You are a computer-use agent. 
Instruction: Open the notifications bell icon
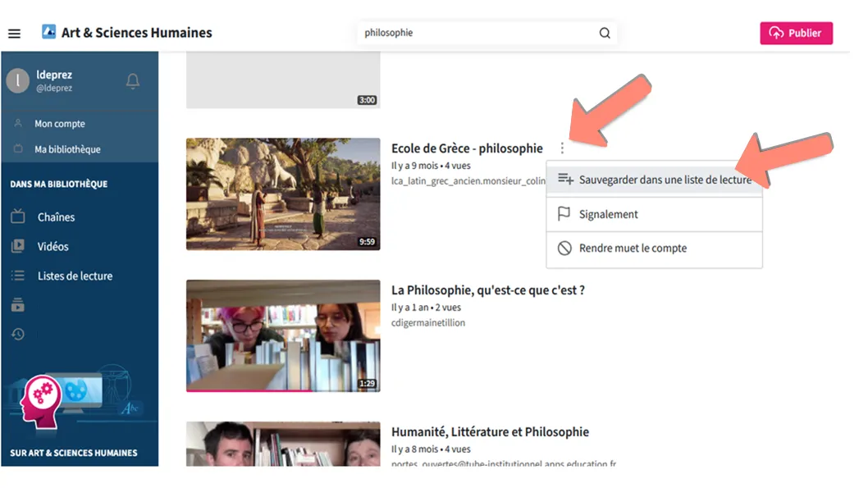click(x=133, y=81)
